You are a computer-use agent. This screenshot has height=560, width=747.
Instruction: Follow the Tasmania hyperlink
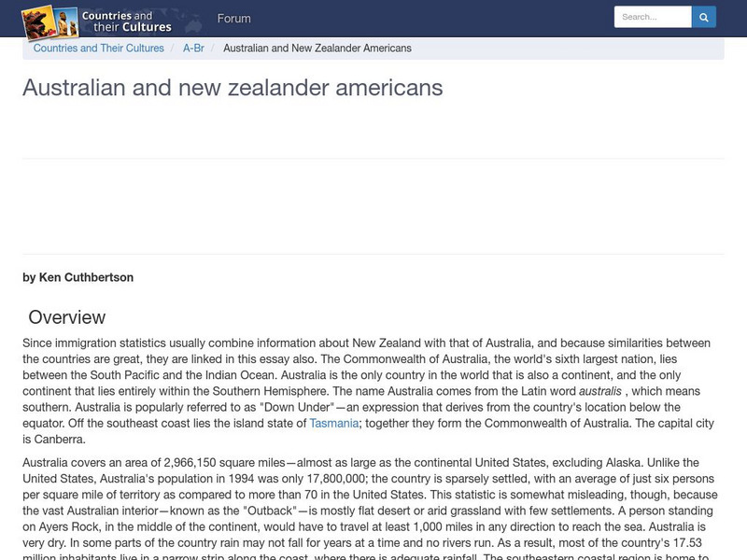(x=333, y=424)
